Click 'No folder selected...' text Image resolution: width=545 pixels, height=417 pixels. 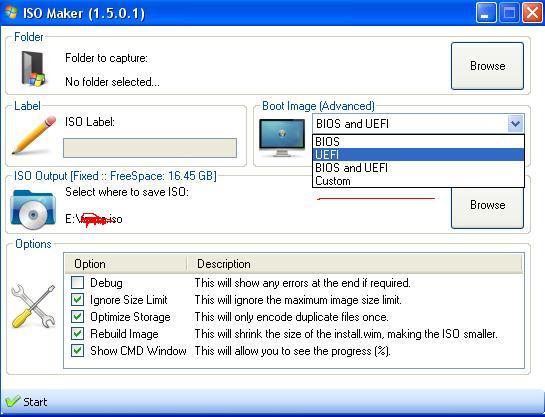112,82
